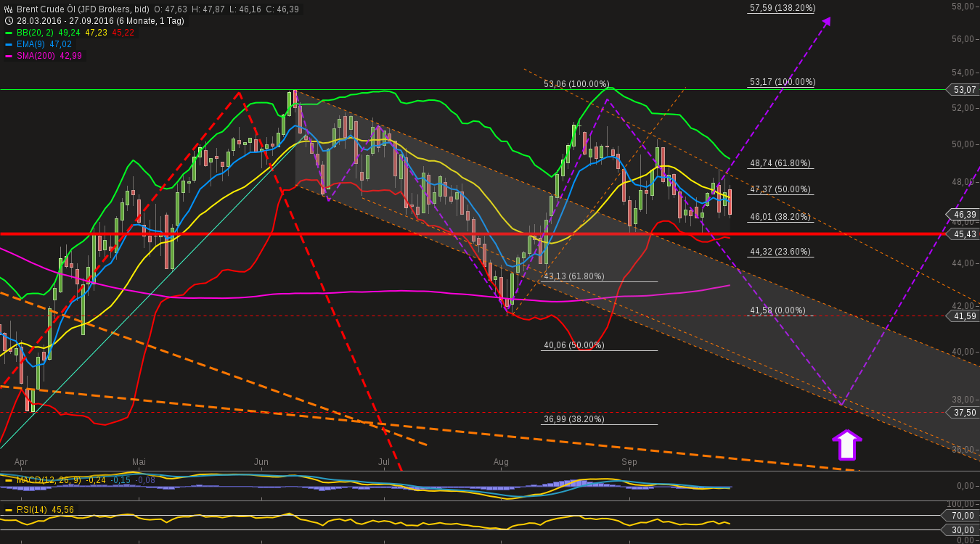The image size is (980, 544).
Task: Click the Sep label on the time axis
Action: (629, 461)
